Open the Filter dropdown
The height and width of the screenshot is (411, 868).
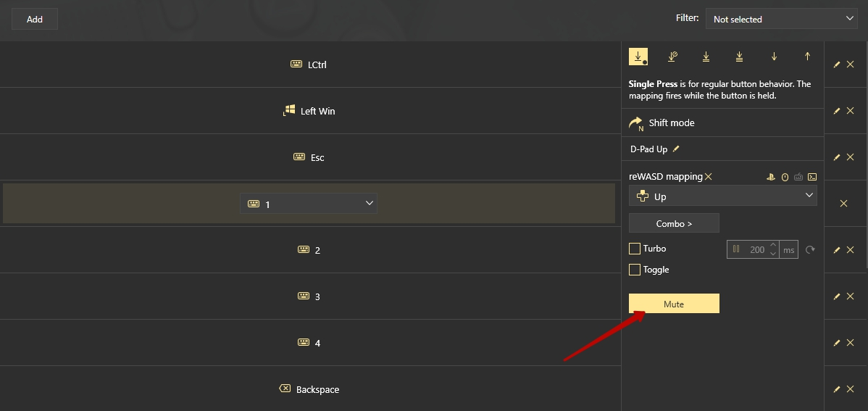tap(783, 19)
